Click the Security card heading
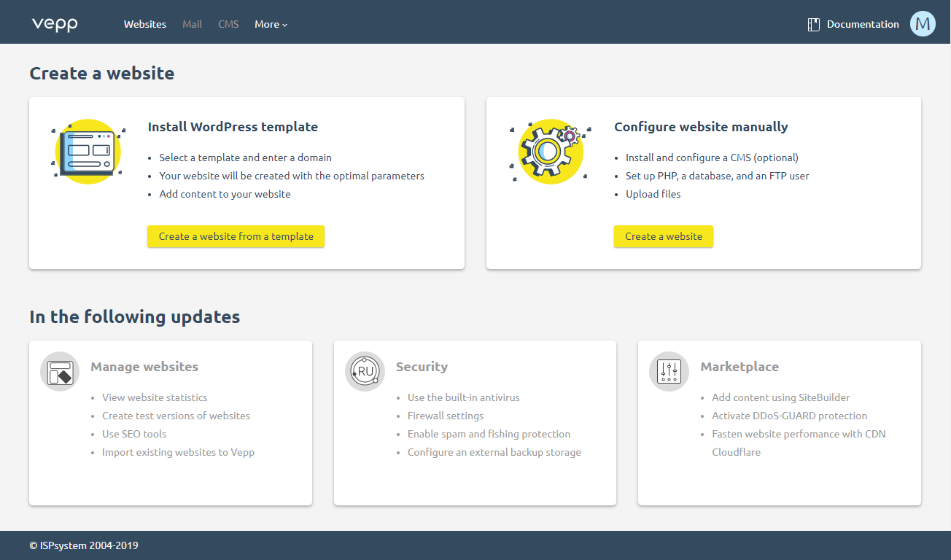 click(x=422, y=367)
